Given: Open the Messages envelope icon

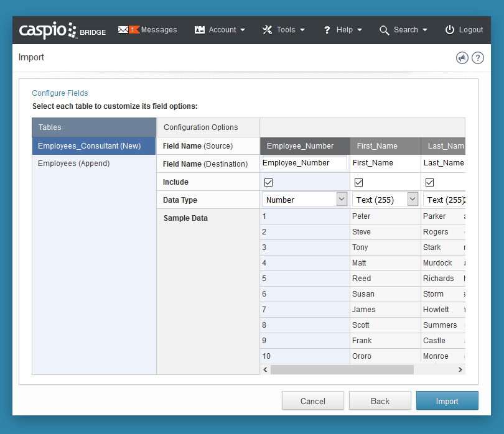Looking at the screenshot, I should [x=123, y=30].
